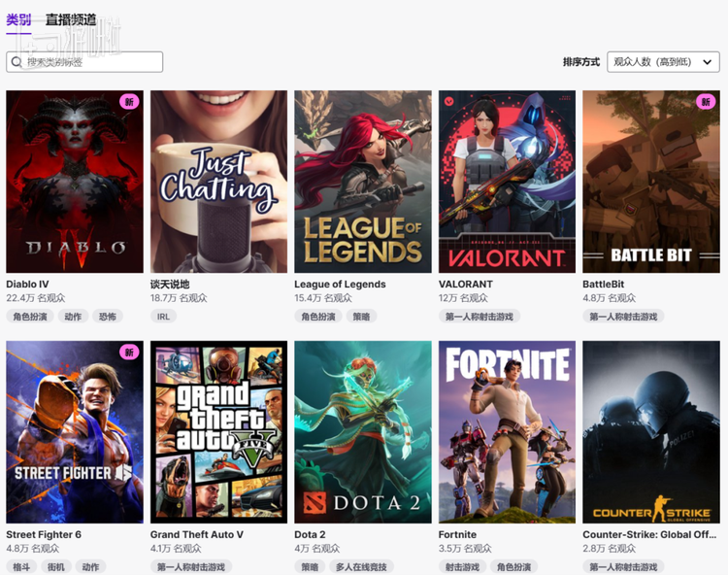
Task: Switch to the 直播频道 tab
Action: tap(71, 20)
